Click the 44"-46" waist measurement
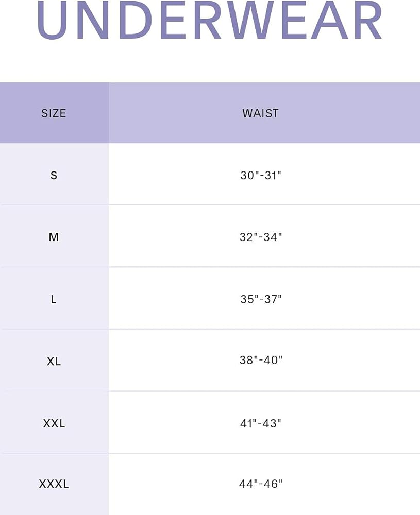Screen dimensions: 420x515 pyautogui.click(x=261, y=484)
